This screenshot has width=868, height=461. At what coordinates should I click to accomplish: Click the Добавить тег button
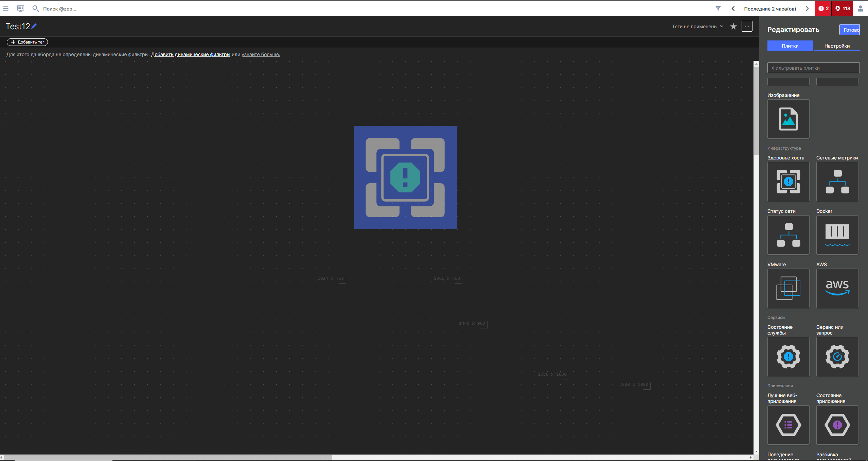(x=27, y=42)
